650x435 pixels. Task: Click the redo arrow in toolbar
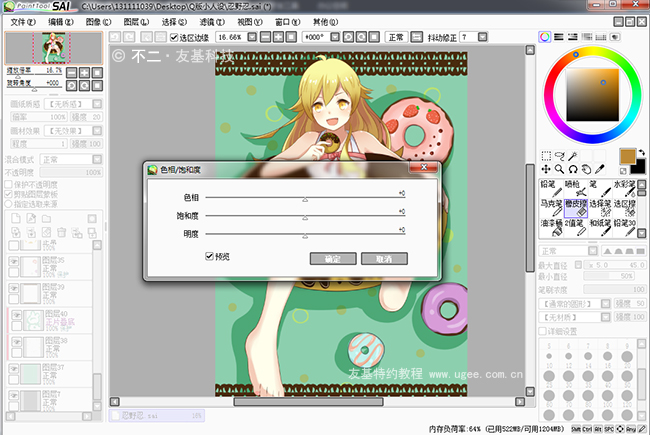pos(129,37)
